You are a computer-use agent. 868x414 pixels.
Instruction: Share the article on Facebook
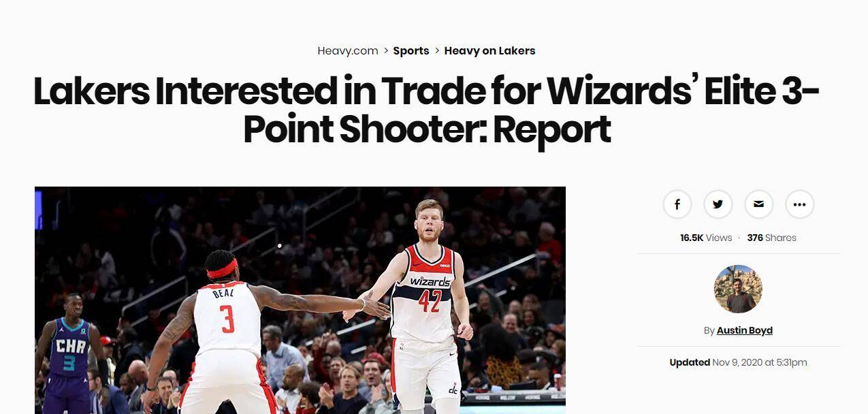point(677,204)
